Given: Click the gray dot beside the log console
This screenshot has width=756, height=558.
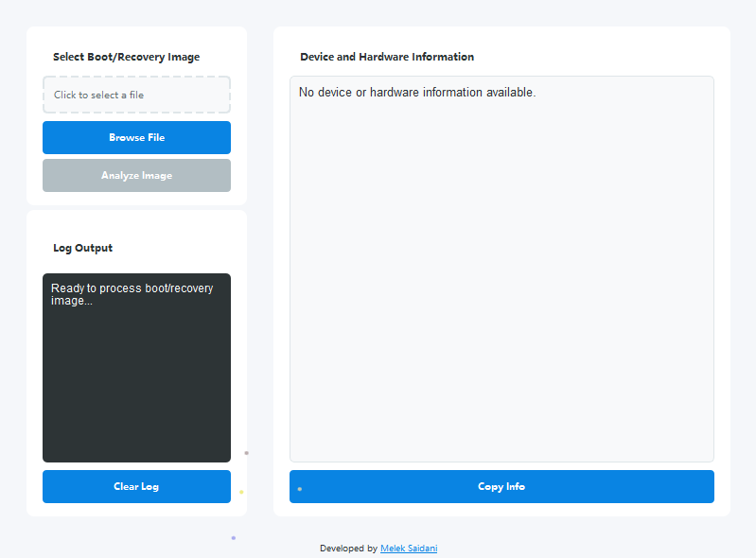Looking at the screenshot, I should [x=247, y=453].
